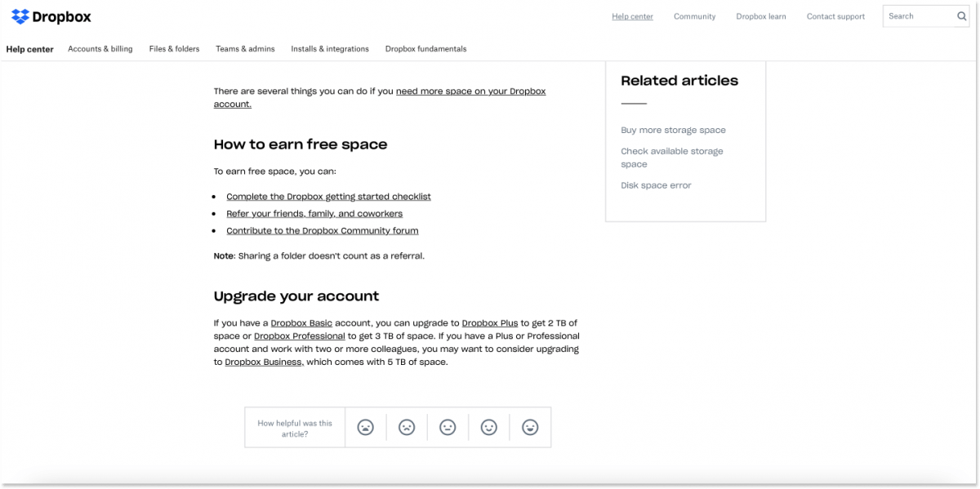Screen dimensions: 980x489
Task: Select the Installs & integrations tab
Action: [329, 49]
